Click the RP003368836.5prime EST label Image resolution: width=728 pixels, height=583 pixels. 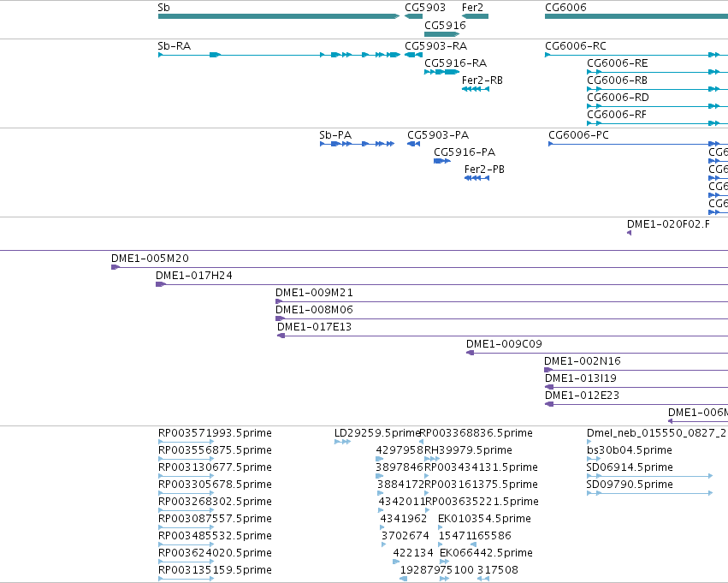point(476,433)
